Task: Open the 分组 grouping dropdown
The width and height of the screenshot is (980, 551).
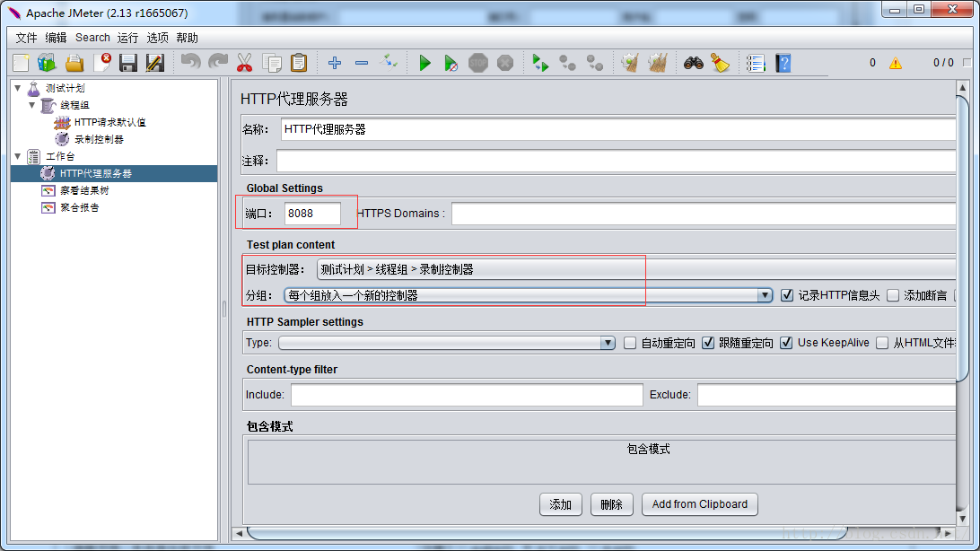Action: coord(528,295)
